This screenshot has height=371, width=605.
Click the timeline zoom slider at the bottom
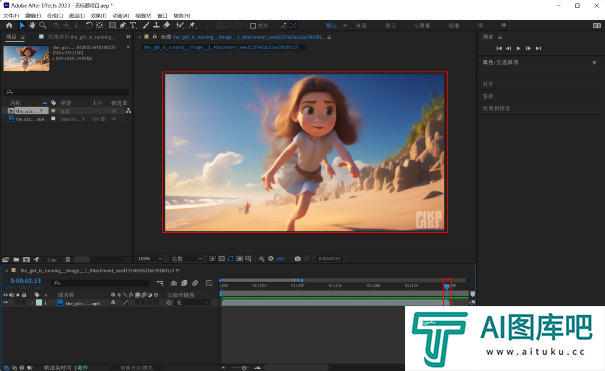tap(244, 368)
